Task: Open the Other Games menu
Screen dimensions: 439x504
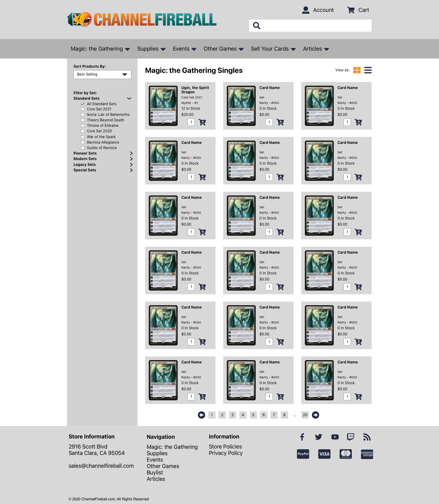Action: point(223,49)
